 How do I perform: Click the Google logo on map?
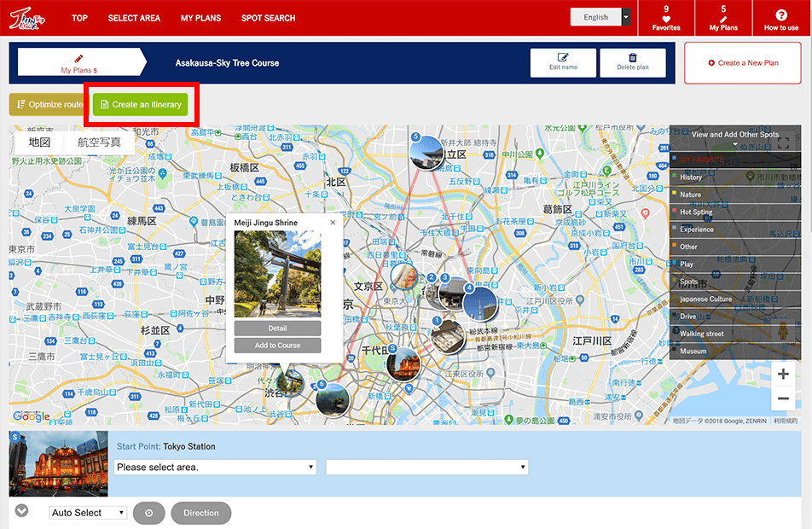[32, 416]
